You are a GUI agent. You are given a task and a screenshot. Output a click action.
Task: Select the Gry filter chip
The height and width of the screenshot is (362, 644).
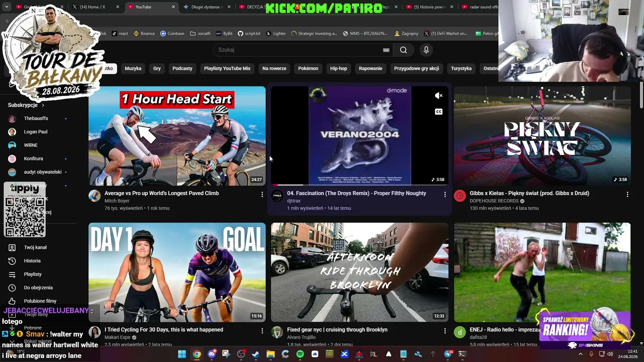point(157,68)
